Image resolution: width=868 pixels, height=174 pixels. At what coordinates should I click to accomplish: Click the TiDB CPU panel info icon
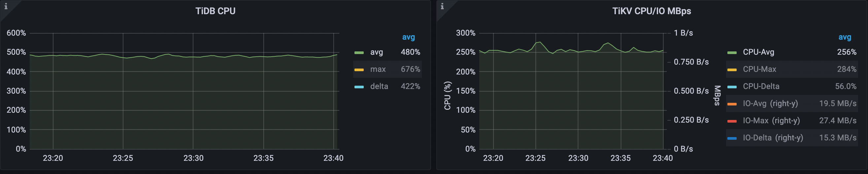click(x=6, y=6)
